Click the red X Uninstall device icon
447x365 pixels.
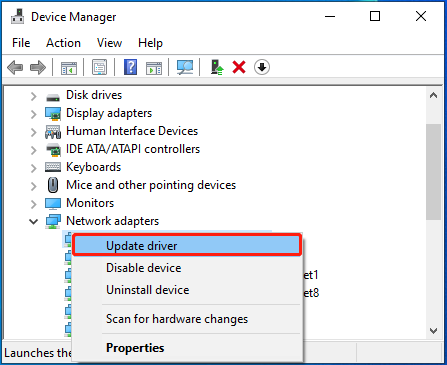coord(239,67)
